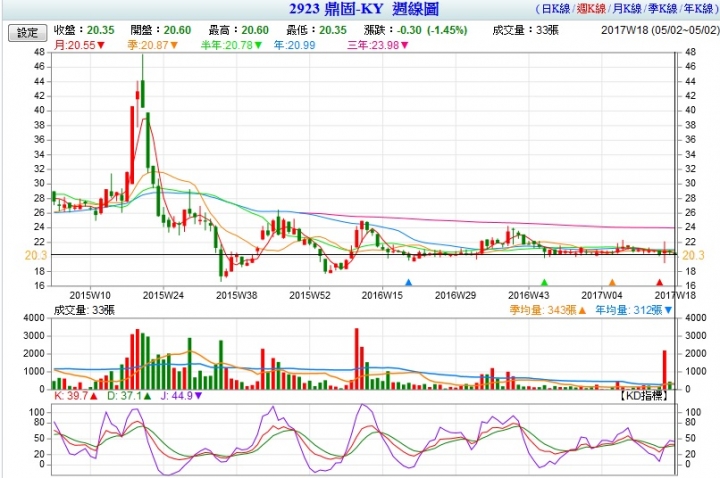Click the orange triangle marker near 2017W04
The width and height of the screenshot is (720, 478).
point(612,282)
